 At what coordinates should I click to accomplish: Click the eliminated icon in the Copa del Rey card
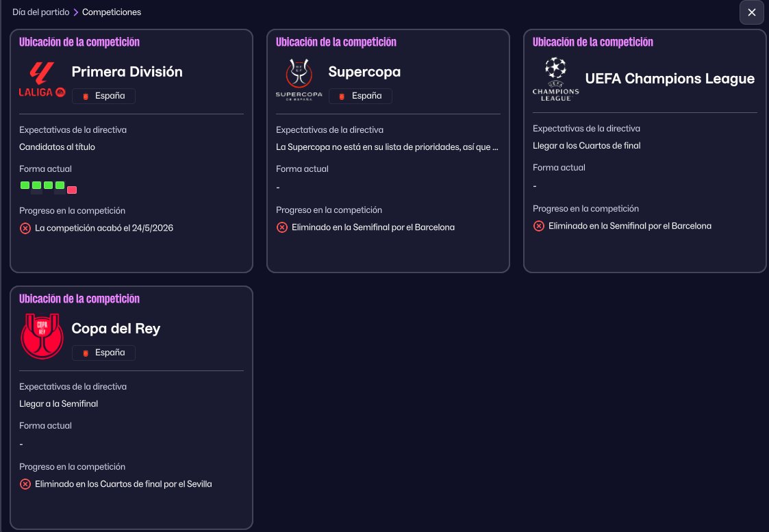[25, 484]
